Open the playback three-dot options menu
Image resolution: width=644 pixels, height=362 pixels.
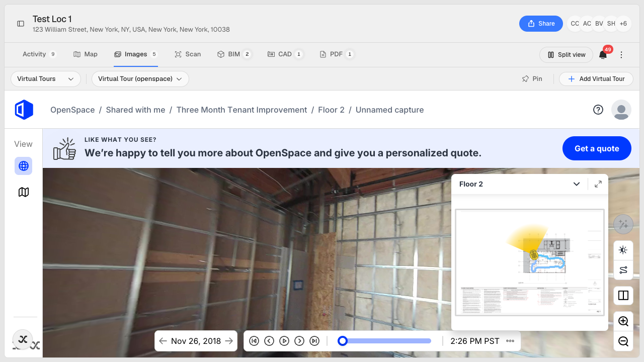coord(510,341)
